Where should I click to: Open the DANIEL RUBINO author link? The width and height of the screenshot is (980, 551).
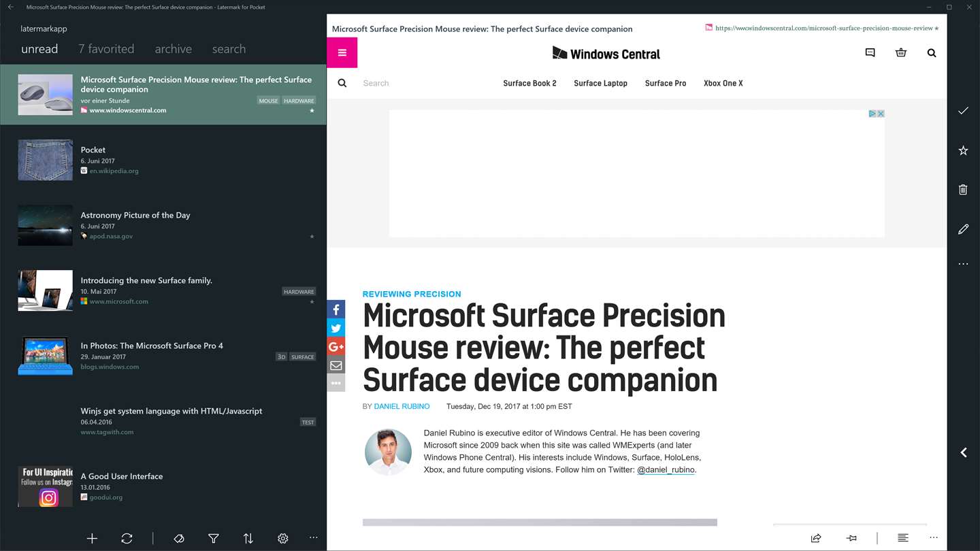pos(402,406)
